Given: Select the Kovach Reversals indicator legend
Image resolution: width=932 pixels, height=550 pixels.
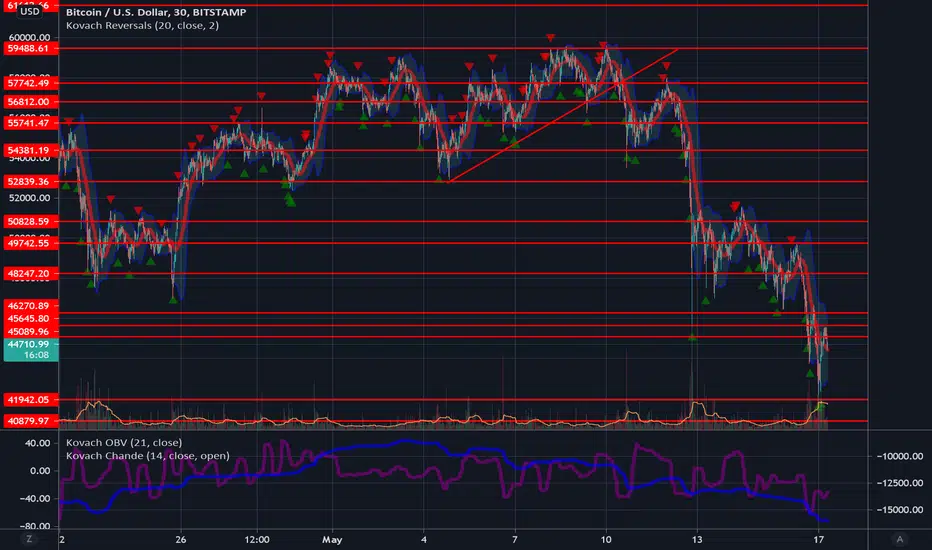Looking at the screenshot, I should tap(142, 26).
